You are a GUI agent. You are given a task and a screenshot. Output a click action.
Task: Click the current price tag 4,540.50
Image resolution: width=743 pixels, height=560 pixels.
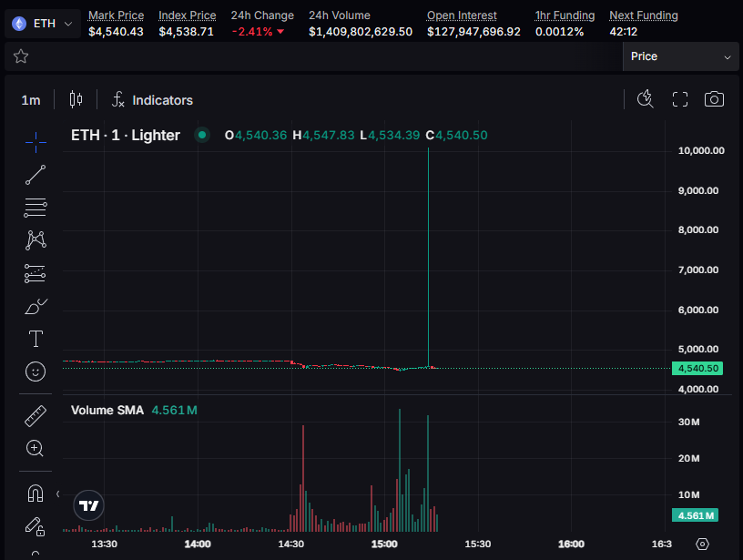pos(697,368)
